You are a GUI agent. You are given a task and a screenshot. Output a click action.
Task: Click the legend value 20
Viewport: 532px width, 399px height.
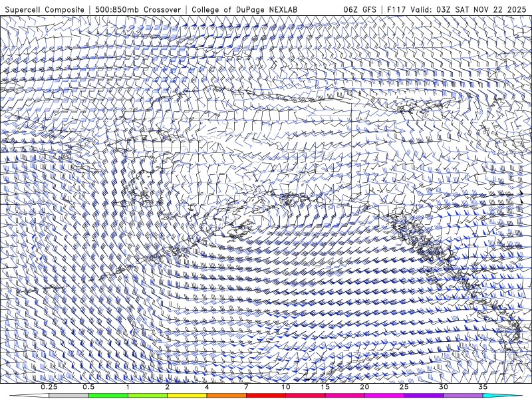[364, 387]
